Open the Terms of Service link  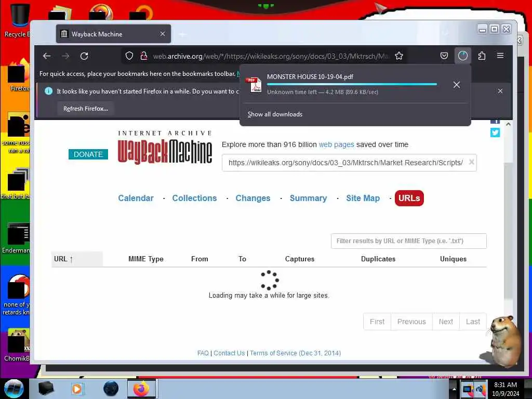point(295,353)
